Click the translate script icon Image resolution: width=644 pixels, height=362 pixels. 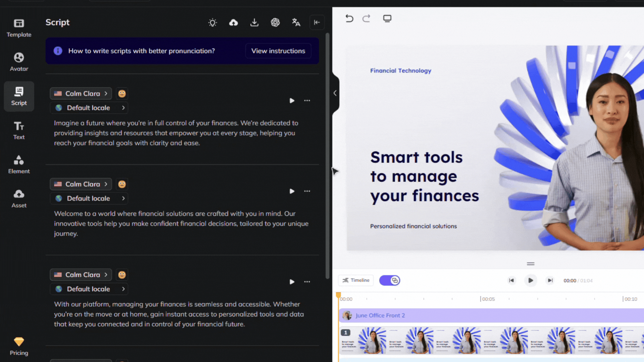296,22
